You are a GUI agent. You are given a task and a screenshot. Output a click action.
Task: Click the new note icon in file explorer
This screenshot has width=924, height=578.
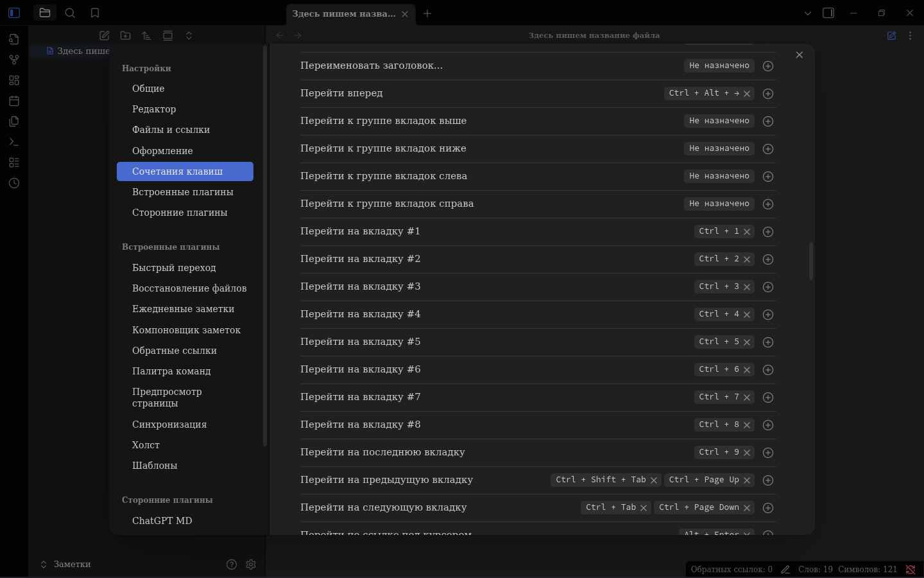tap(105, 36)
